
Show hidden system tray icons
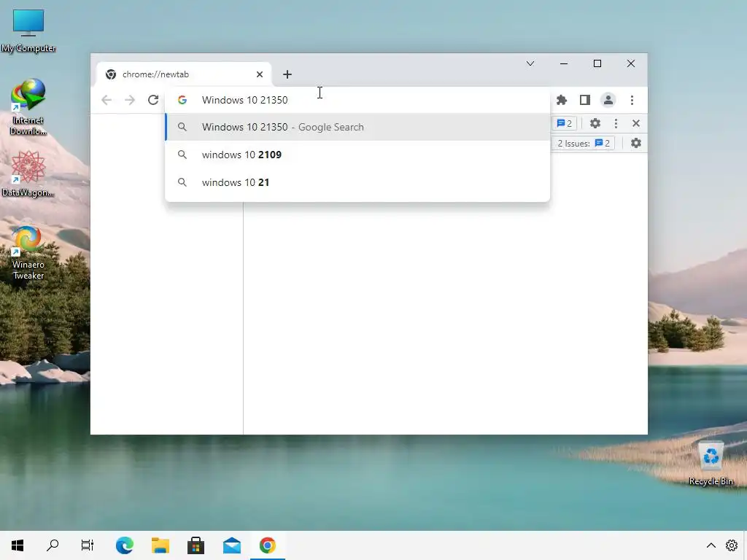pyautogui.click(x=711, y=545)
